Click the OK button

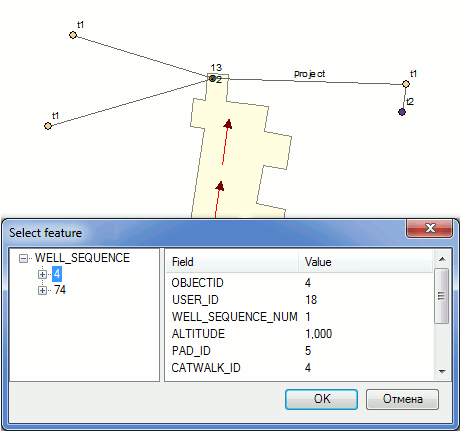pos(321,399)
